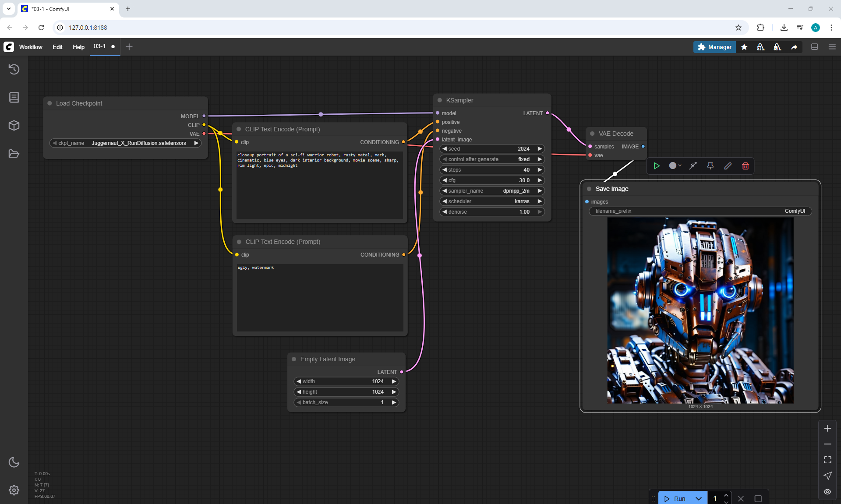Open the queue history sidebar icon
841x504 pixels.
click(14, 69)
